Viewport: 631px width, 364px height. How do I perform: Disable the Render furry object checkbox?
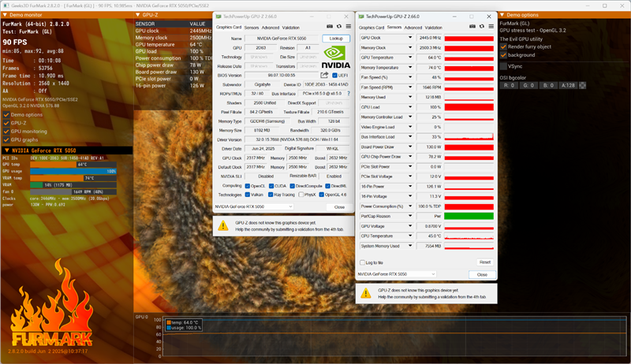tap(503, 46)
